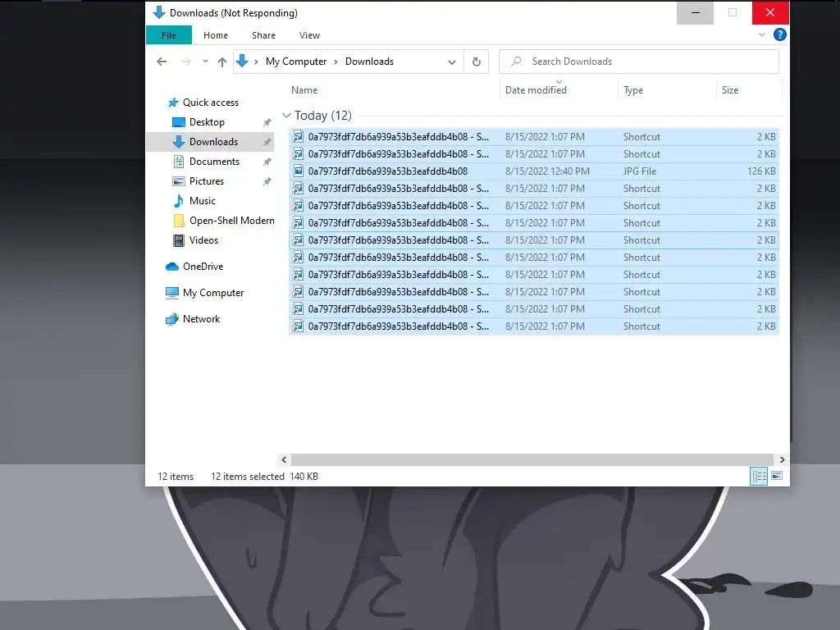This screenshot has width=840, height=630.
Task: Click inside the Search Downloads field
Action: [638, 62]
